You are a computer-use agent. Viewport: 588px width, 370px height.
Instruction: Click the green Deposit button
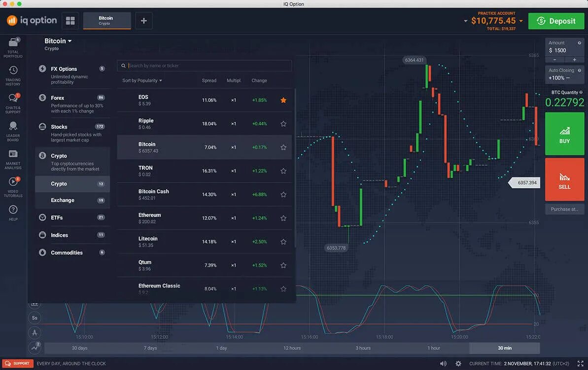click(556, 21)
